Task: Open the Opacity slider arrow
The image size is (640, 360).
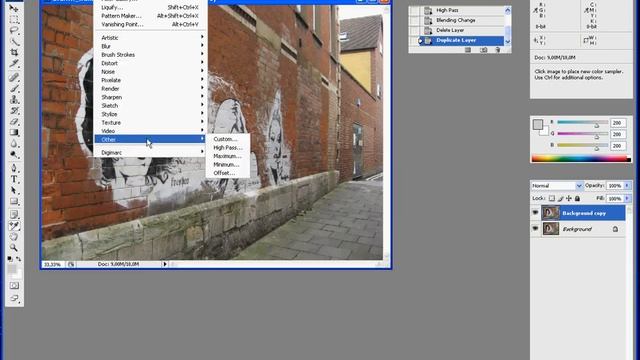Action: 627,186
